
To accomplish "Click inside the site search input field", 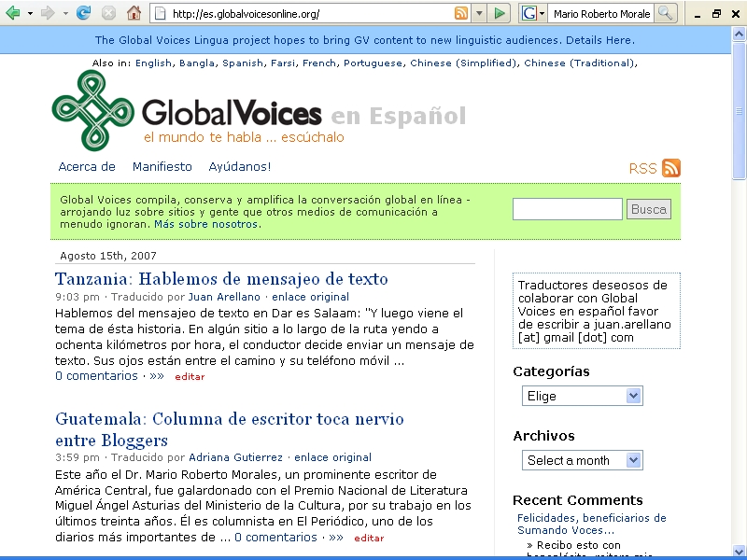I will pos(566,209).
